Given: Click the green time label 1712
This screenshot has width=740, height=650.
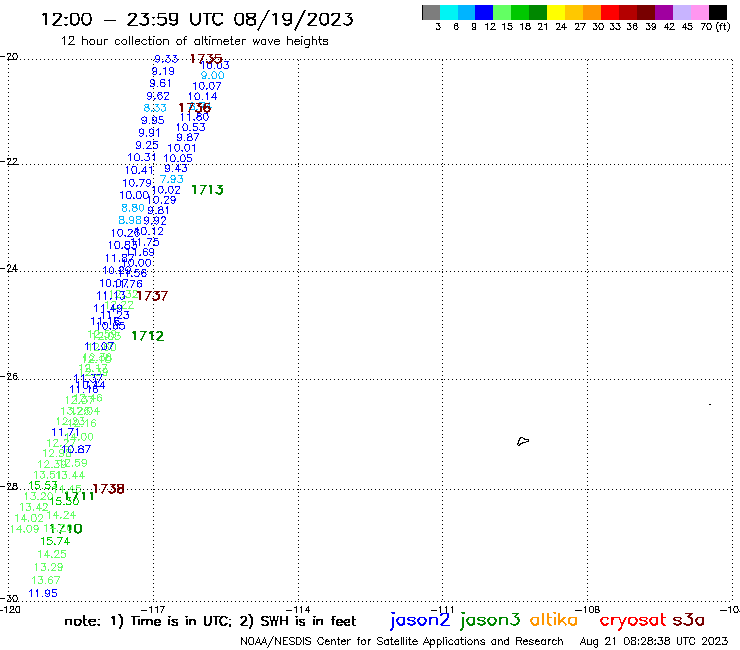Looking at the screenshot, I should point(148,336).
